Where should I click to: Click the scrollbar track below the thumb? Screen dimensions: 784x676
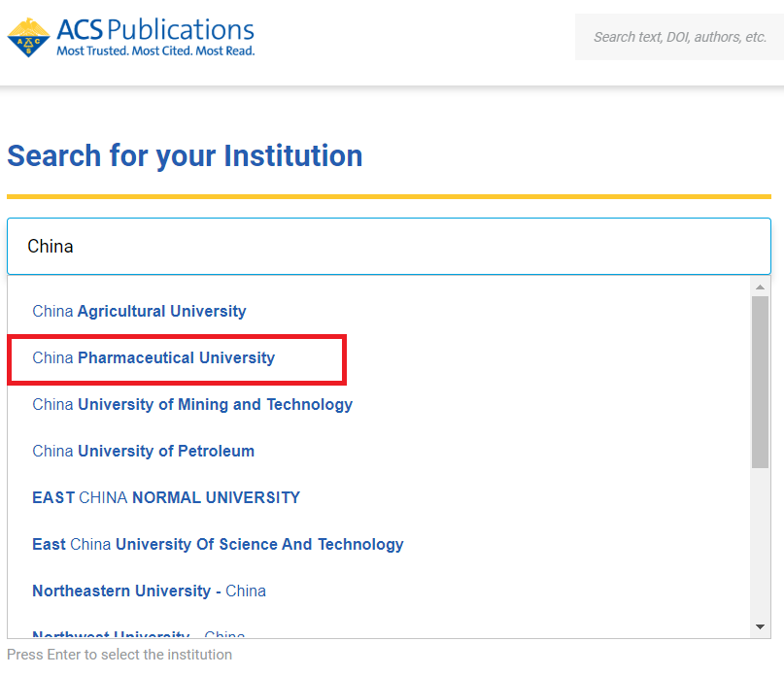tap(761, 544)
